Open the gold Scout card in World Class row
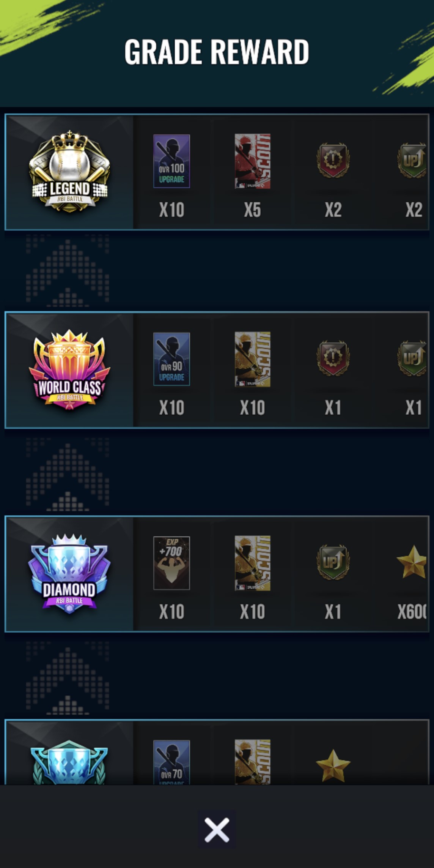This screenshot has width=434, height=868. point(252,359)
